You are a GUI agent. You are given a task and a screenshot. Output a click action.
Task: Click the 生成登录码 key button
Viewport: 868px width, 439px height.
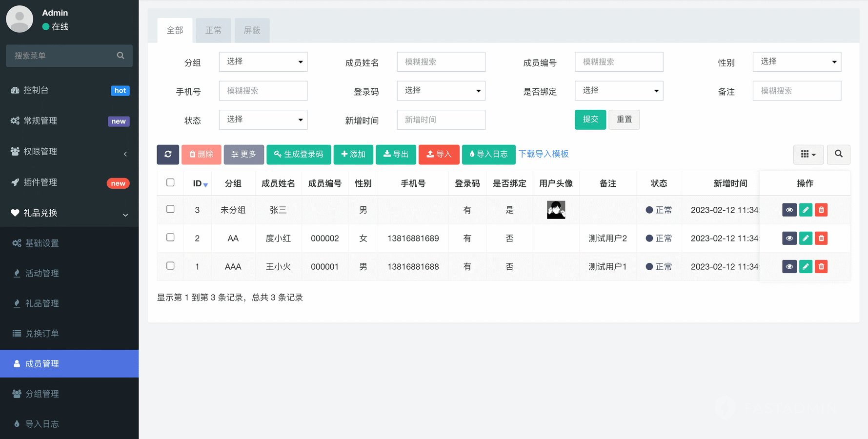299,154
